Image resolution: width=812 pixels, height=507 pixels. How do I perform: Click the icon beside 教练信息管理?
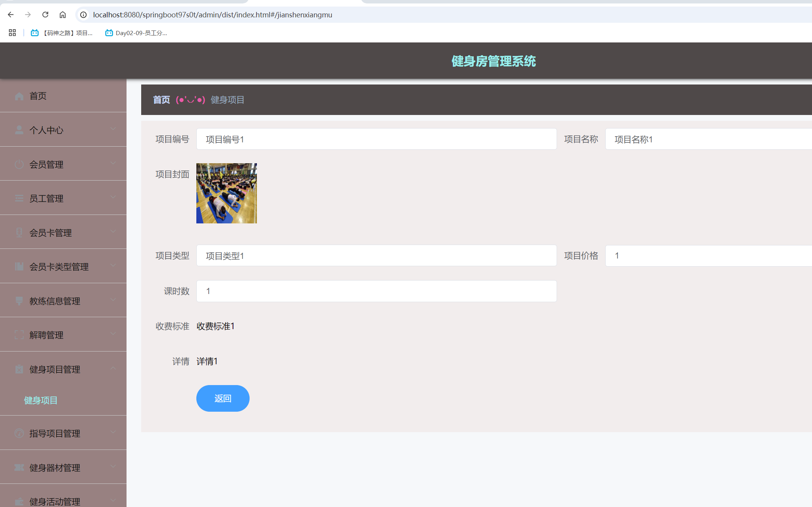[19, 301]
